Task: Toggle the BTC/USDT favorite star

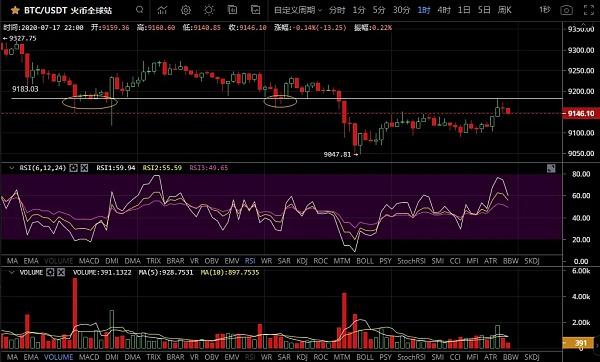Action: coord(15,10)
